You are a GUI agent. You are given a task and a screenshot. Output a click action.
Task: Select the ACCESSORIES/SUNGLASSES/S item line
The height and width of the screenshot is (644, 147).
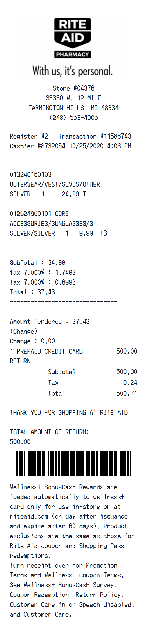tap(51, 223)
